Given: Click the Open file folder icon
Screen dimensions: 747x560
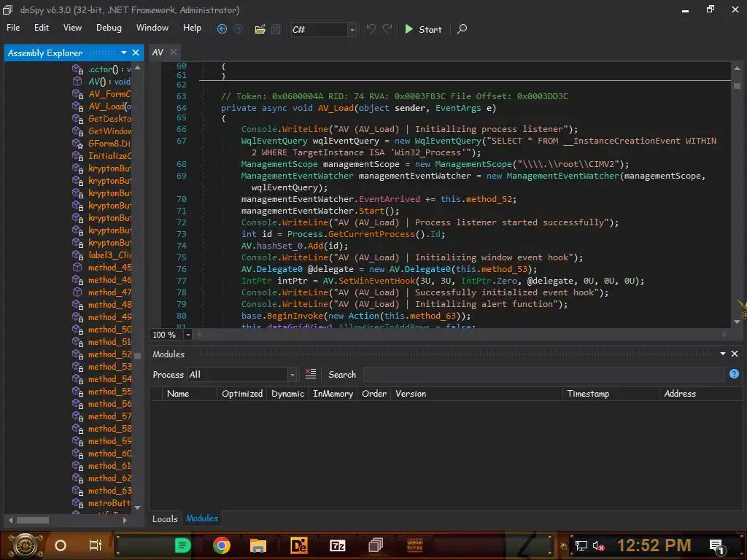Looking at the screenshot, I should point(260,29).
